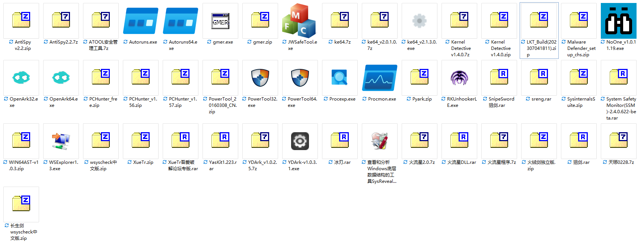Screen dimensions: 644x251
Task: Click the 长生剑 wsyscheck中文版.zip file name
Action: (x=23, y=232)
